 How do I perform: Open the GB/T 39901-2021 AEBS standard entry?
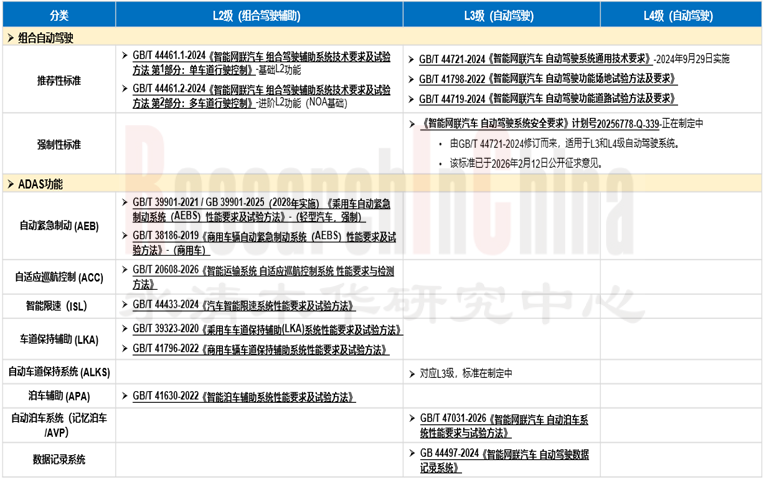coord(261,210)
